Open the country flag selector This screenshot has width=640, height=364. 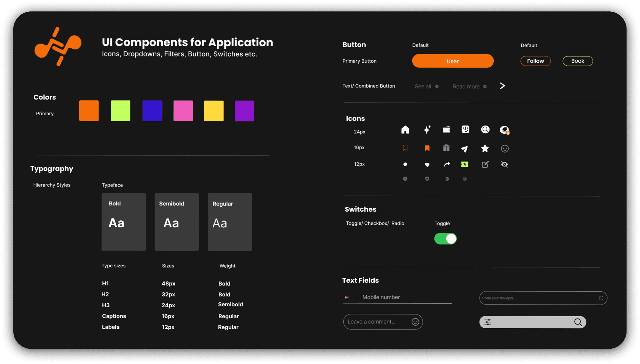[347, 297]
